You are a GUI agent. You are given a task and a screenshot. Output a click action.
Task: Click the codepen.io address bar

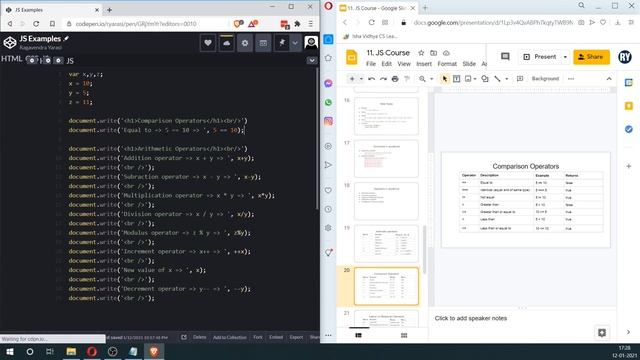coord(136,24)
